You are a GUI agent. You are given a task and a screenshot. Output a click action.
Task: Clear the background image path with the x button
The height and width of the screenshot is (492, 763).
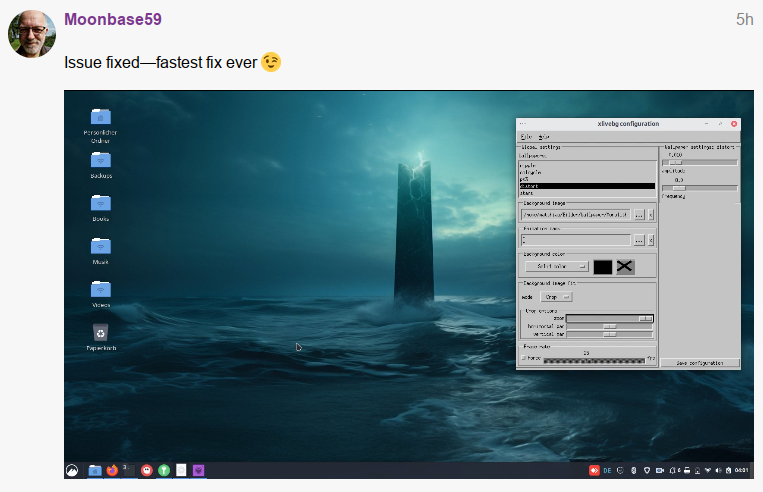651,215
